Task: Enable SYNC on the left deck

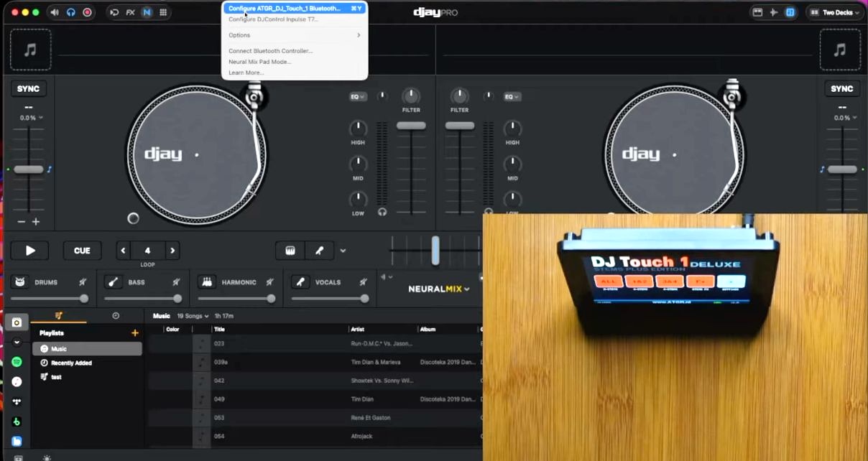Action: click(x=28, y=88)
